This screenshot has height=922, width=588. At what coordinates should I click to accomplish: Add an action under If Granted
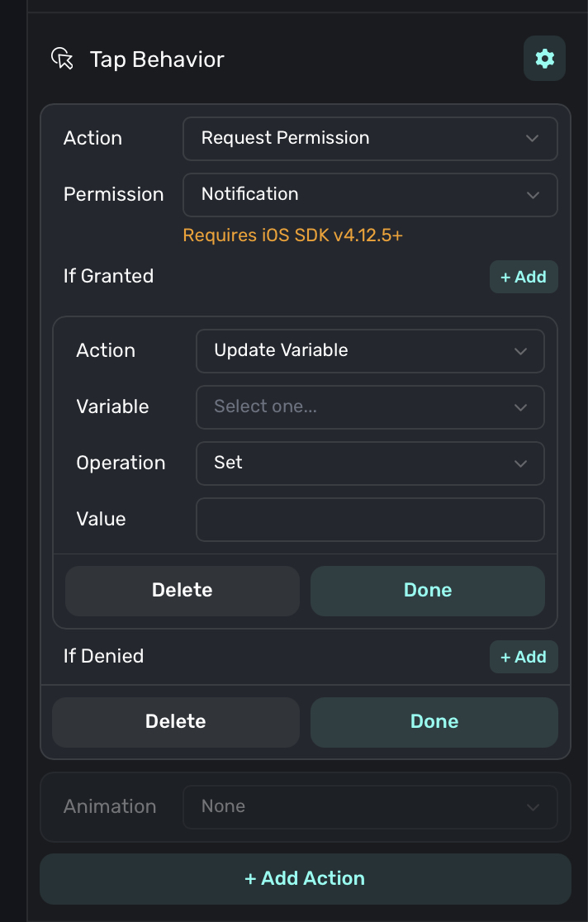524,277
